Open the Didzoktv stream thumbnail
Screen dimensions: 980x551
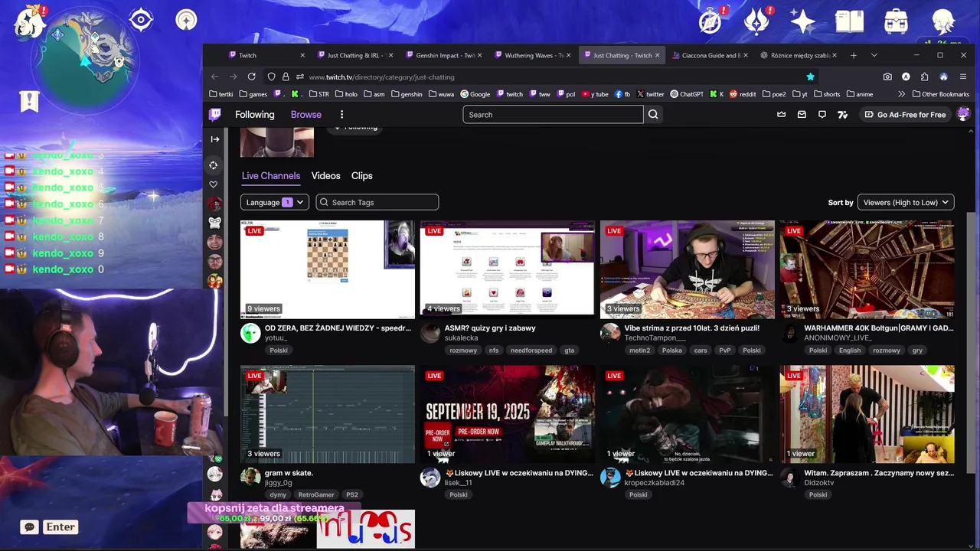coord(867,414)
